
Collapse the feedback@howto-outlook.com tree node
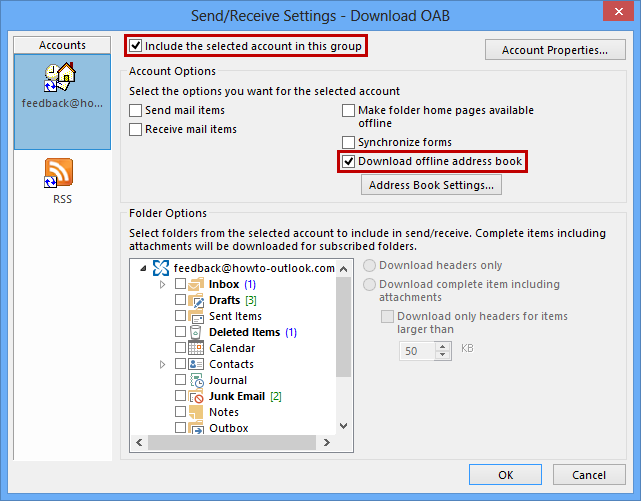tap(143, 268)
